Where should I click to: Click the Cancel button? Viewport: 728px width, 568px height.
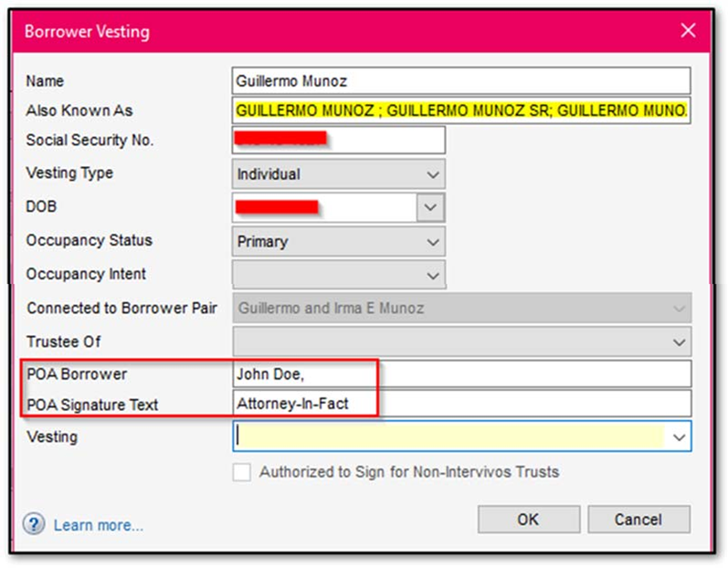tap(638, 520)
